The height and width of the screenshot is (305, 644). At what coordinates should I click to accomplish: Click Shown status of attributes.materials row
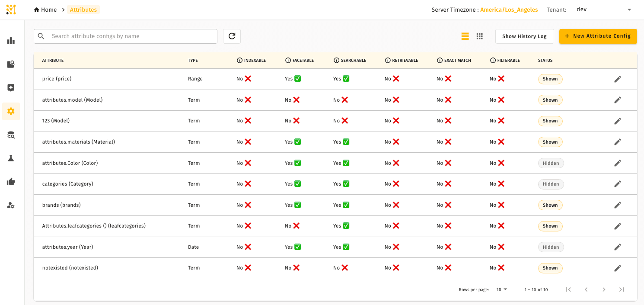pos(550,142)
